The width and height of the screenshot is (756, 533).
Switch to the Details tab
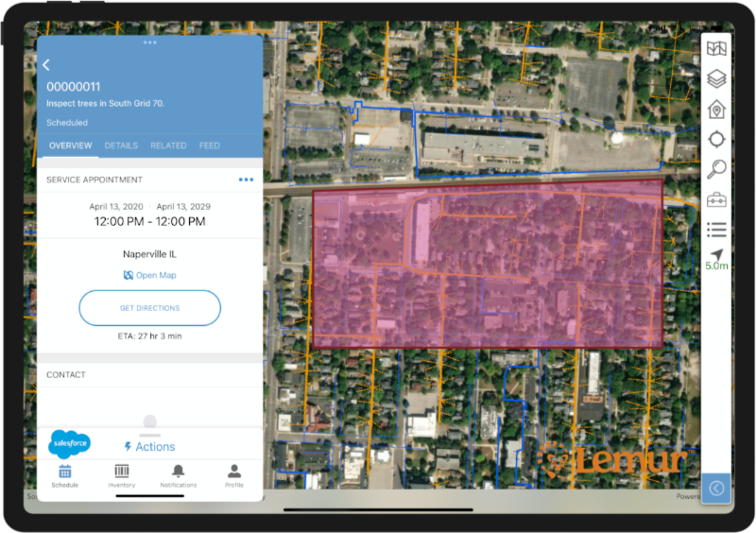(x=121, y=146)
